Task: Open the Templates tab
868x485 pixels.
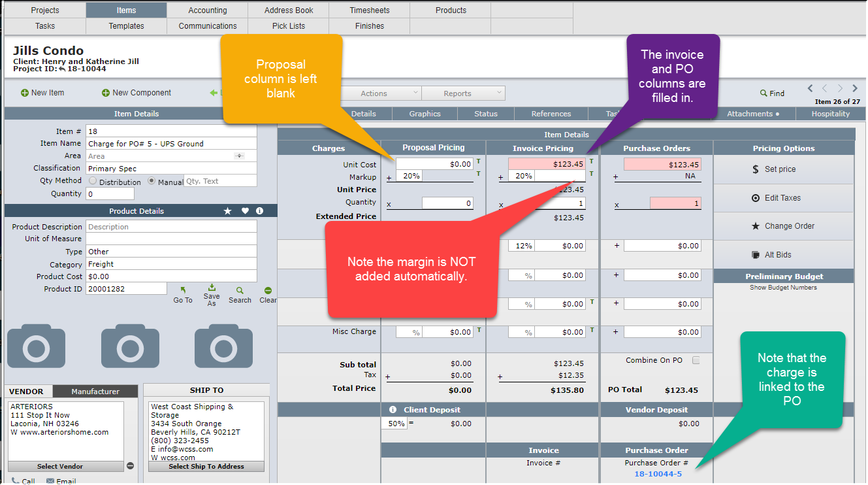Action: 127,26
